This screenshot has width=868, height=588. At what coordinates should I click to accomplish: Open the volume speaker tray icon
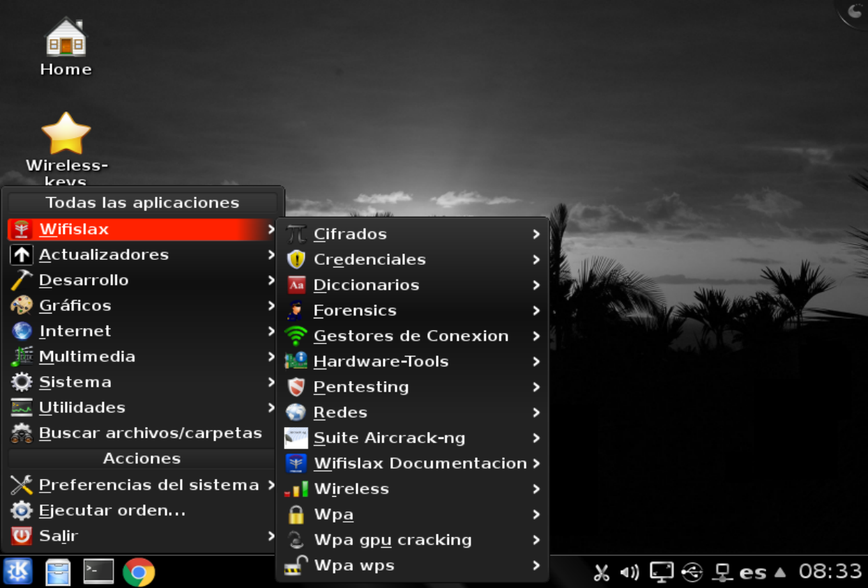tap(630, 573)
